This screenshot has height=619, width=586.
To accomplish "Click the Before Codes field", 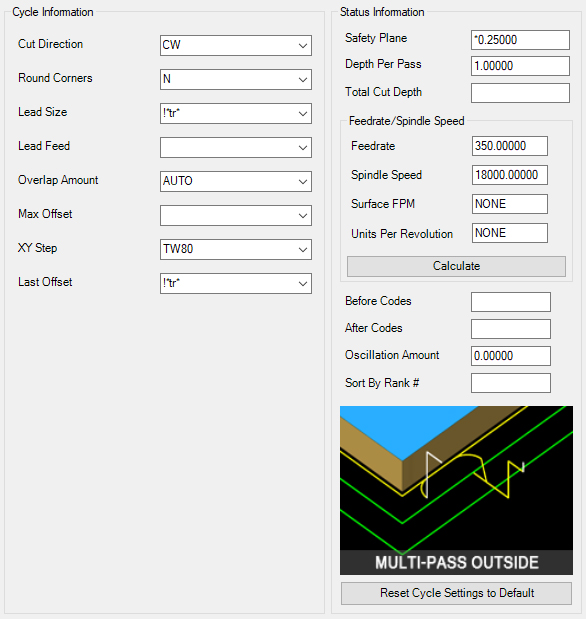I will [x=511, y=302].
